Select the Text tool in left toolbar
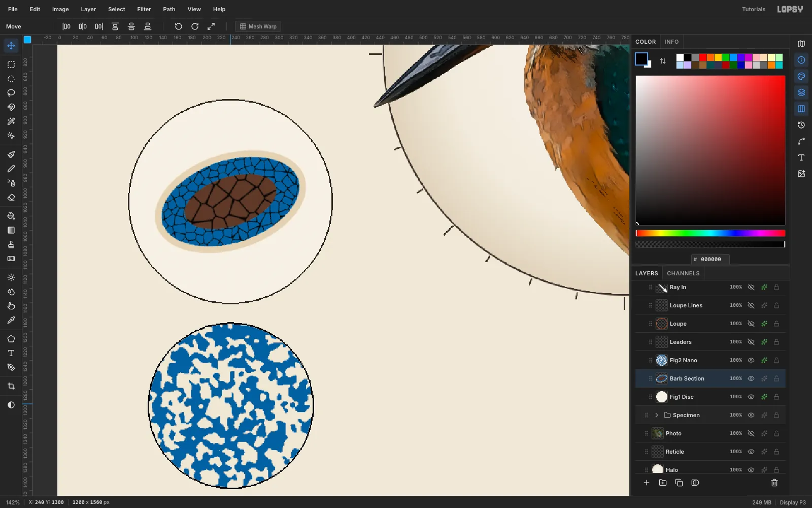Screen dimensions: 812x508 click(x=11, y=353)
